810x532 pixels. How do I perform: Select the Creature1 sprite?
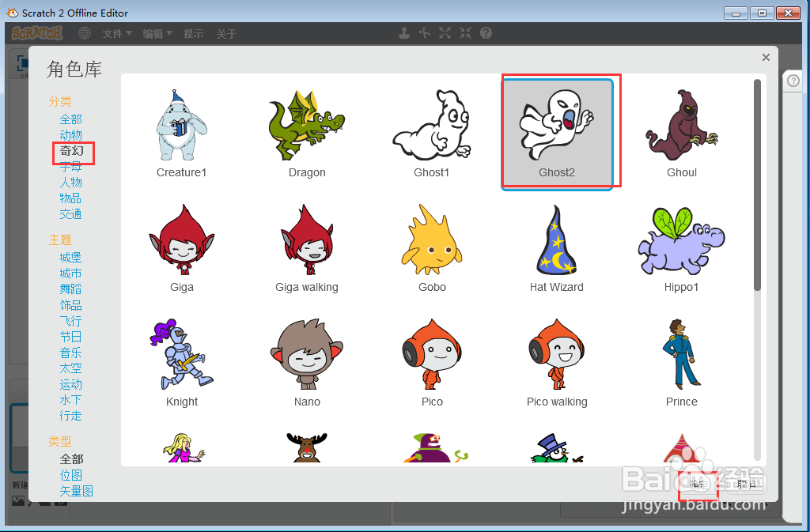pos(182,133)
